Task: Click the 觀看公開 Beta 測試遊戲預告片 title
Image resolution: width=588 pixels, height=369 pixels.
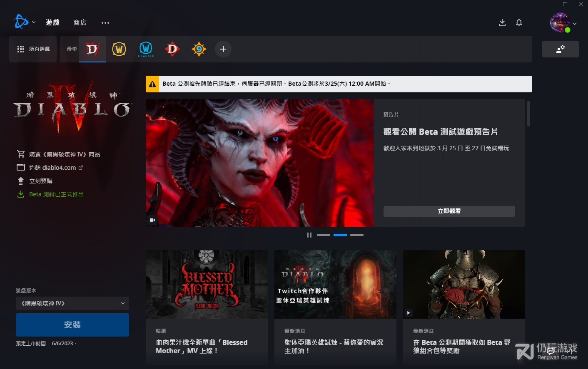Action: coord(441,132)
